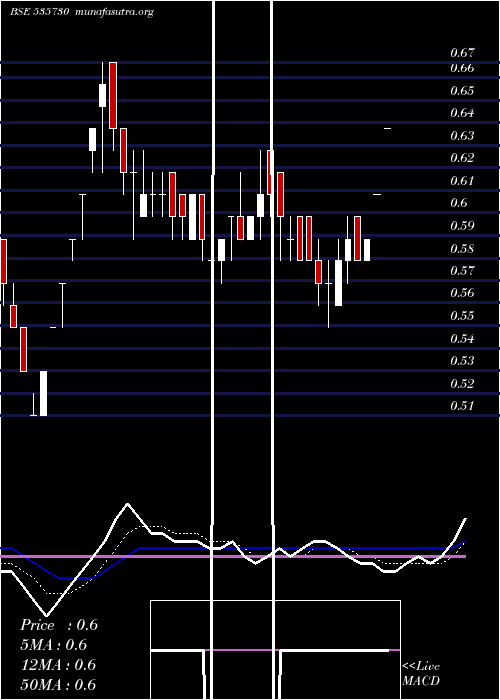Click the 0.53 price axis label

pyautogui.click(x=462, y=360)
